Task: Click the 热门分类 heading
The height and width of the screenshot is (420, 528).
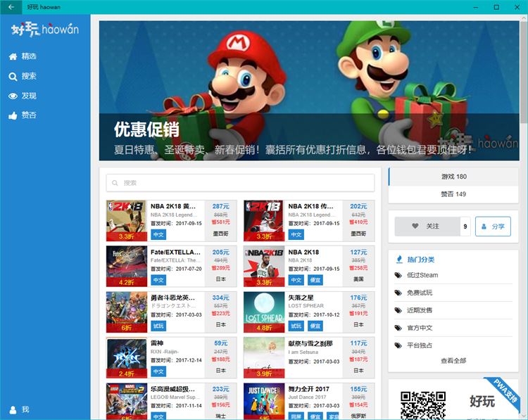Action: (x=420, y=260)
